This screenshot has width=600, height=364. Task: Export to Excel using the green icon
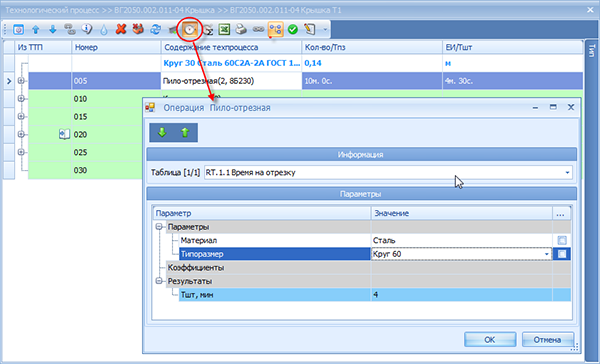pyautogui.click(x=224, y=29)
